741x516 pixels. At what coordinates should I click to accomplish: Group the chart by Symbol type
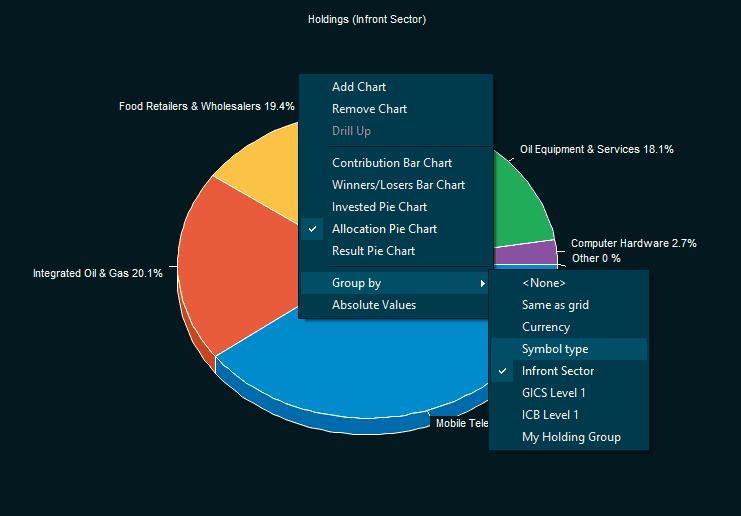(569, 349)
